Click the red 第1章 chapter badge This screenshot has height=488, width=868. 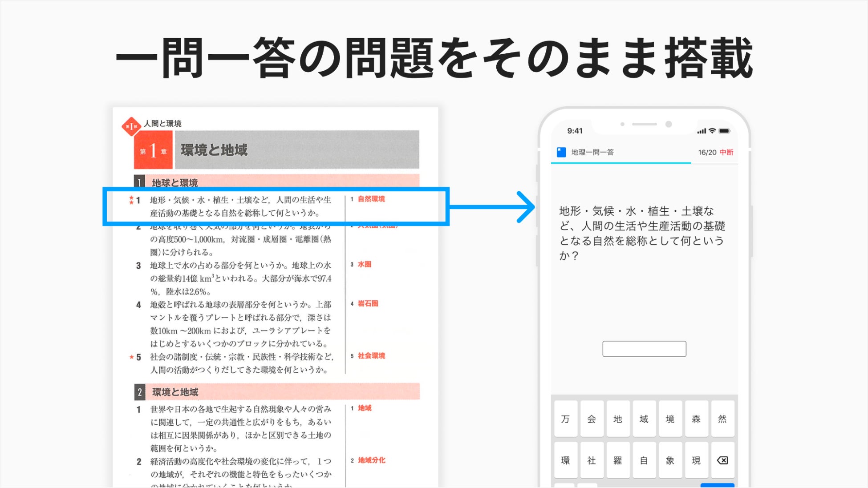(x=153, y=150)
